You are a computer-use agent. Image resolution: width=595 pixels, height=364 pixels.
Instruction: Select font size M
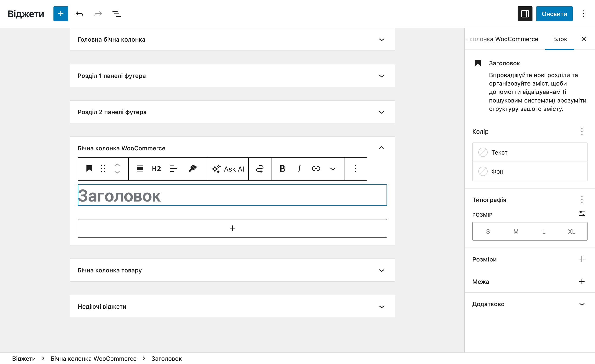tap(516, 232)
